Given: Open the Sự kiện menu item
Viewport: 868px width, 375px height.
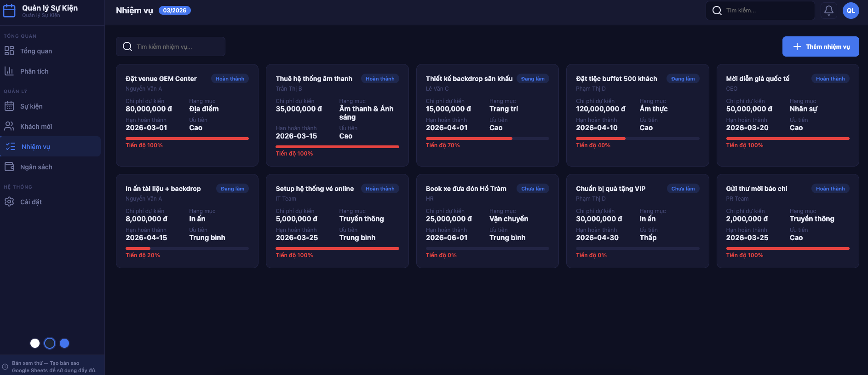Looking at the screenshot, I should (51, 106).
